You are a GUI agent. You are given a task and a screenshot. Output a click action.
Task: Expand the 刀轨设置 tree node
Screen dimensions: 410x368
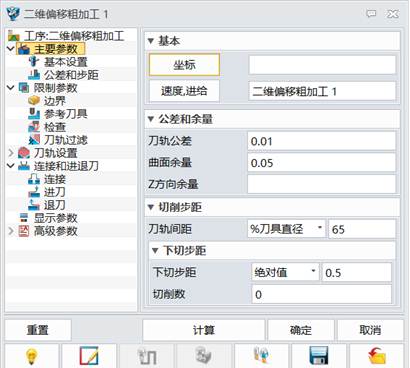point(11,153)
